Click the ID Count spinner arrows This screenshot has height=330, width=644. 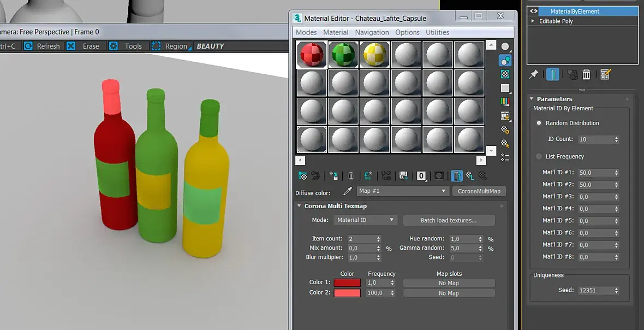(617, 139)
